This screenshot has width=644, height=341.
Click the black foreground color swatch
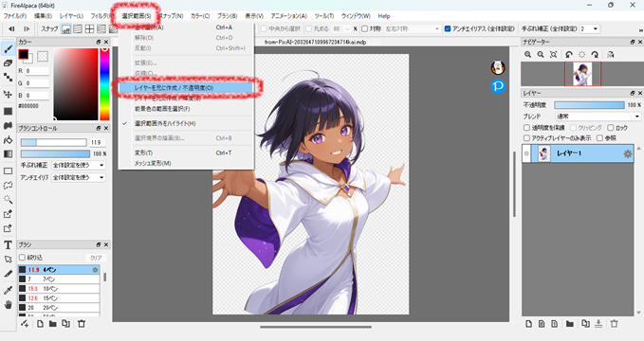24,54
